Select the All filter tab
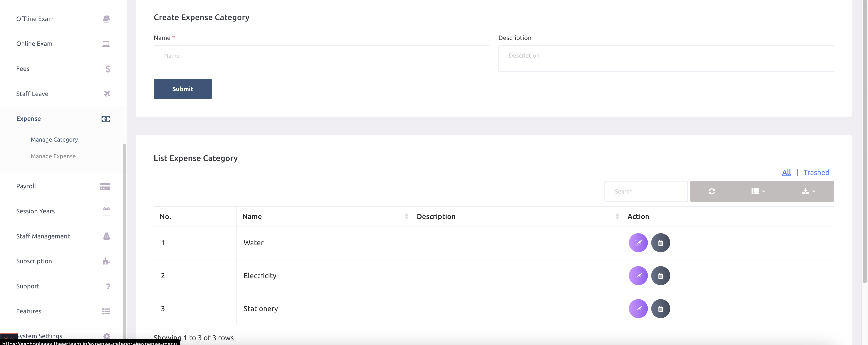Screen dimensions: 868x345 click(x=786, y=172)
